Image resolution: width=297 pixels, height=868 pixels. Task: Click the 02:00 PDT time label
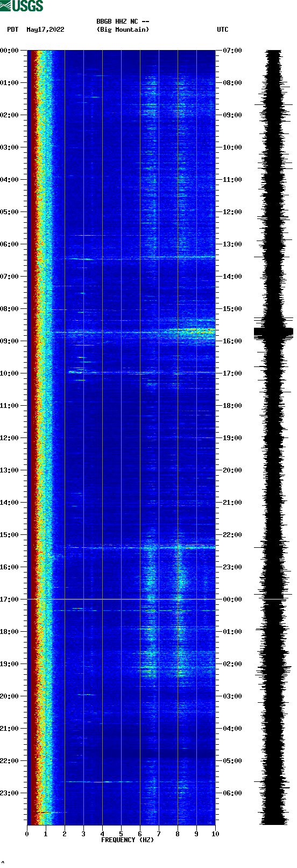[10, 115]
